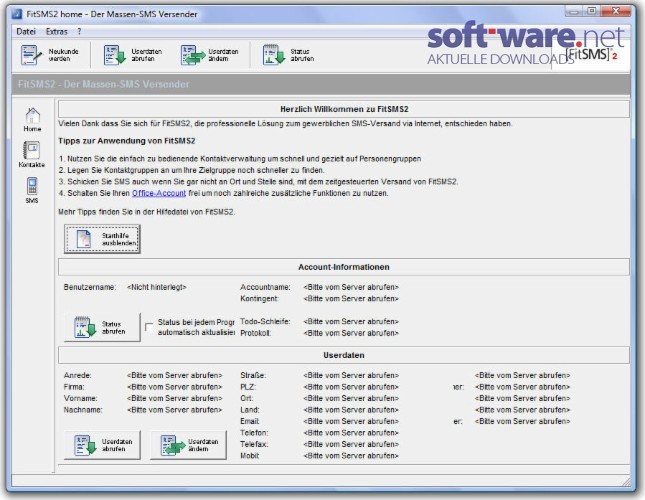645x500 pixels.
Task: Click Status abrufen button under Account-Informationen
Action: click(102, 327)
